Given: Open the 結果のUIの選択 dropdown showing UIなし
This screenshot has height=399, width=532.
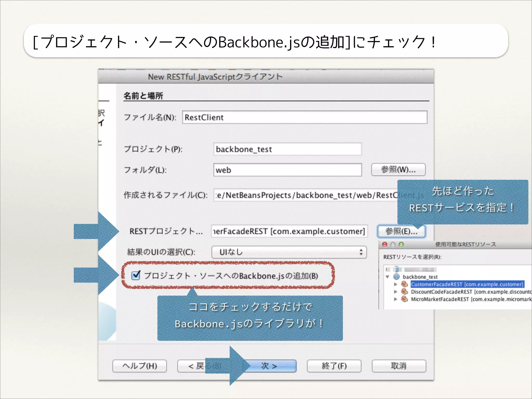Looking at the screenshot, I should 289,252.
